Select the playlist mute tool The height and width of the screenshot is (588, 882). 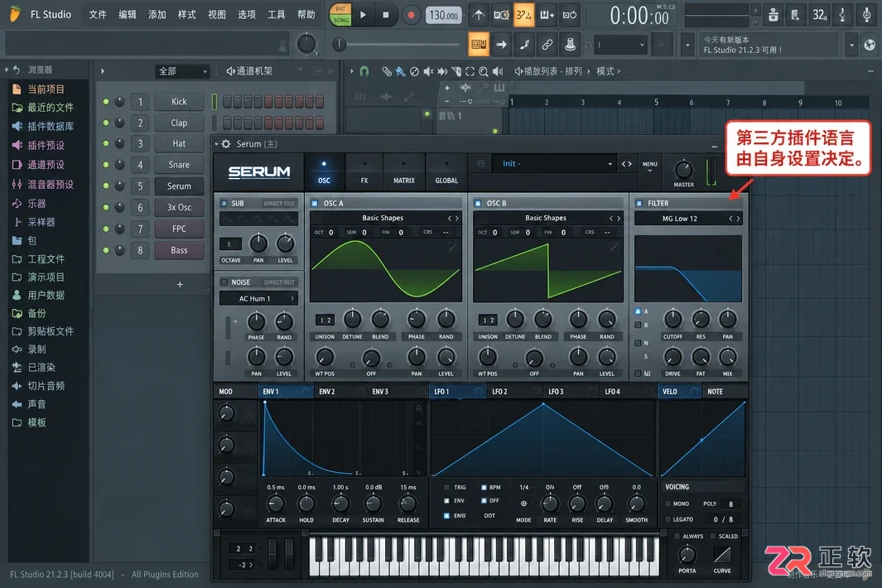click(428, 71)
